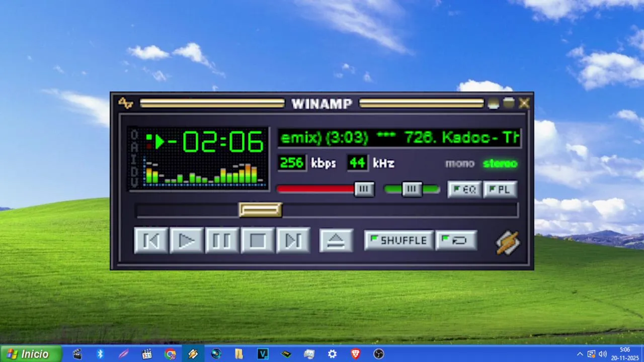Image resolution: width=644 pixels, height=362 pixels.
Task: Click the I file info letter in clutterbar
Action: pyautogui.click(x=134, y=159)
